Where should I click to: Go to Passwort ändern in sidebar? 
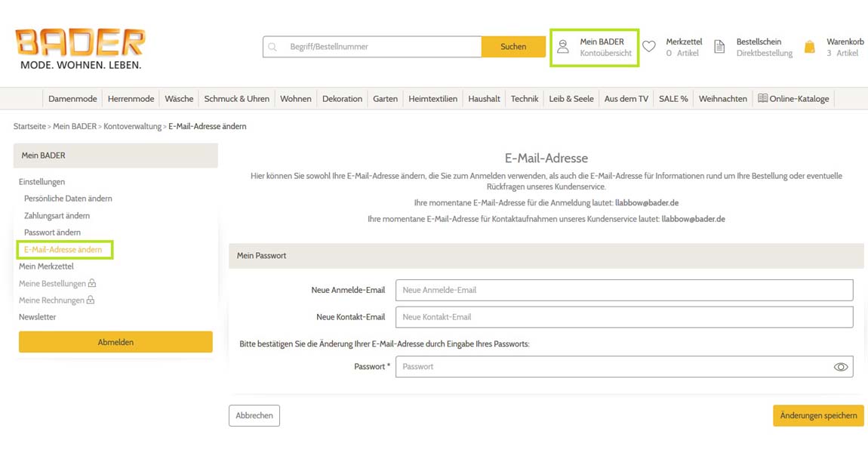coord(52,233)
